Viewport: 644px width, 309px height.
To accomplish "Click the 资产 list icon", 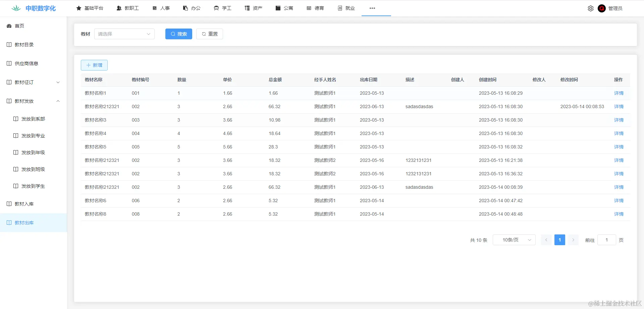I will (x=247, y=8).
